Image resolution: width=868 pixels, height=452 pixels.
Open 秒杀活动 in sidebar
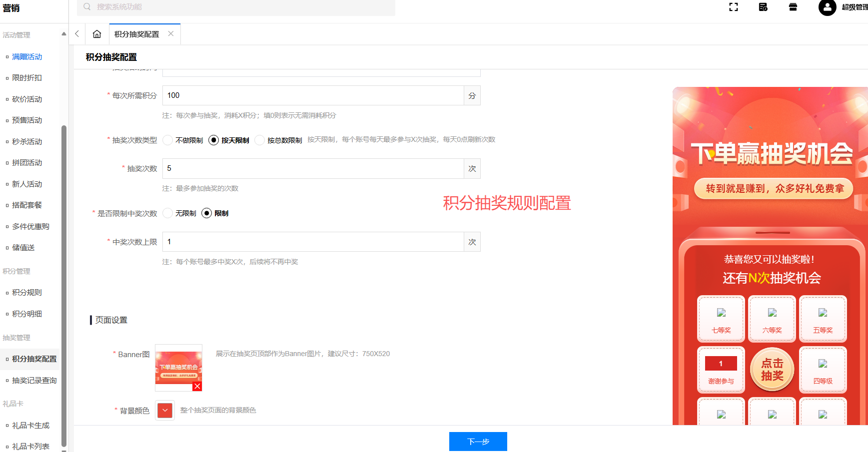(27, 142)
